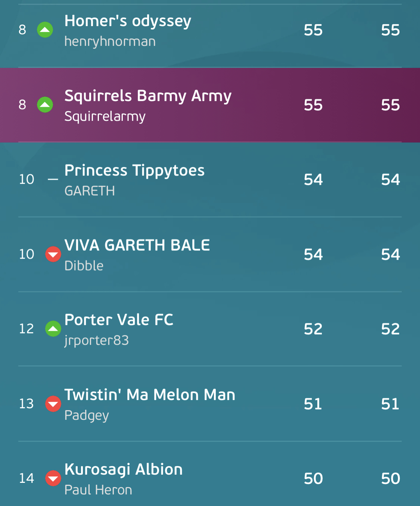Tap red down arrow beside Twistin' Ma Melon Man
The width and height of the screenshot is (420, 506).
pos(53,404)
